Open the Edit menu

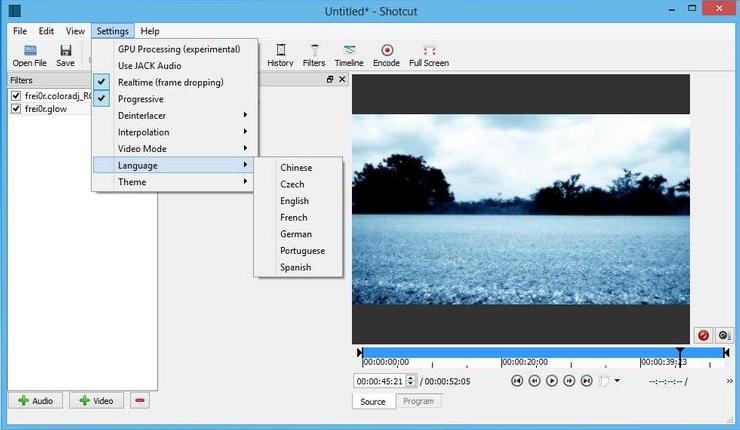(46, 31)
